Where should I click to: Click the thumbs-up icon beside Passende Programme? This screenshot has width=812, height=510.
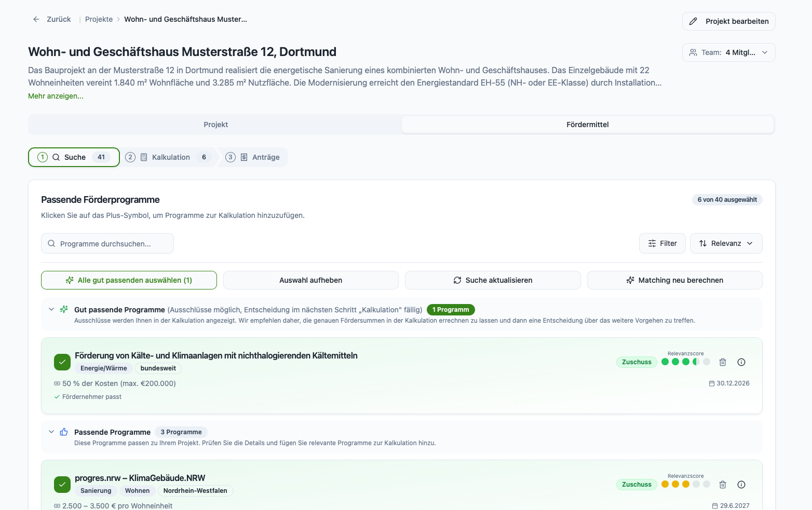click(64, 432)
